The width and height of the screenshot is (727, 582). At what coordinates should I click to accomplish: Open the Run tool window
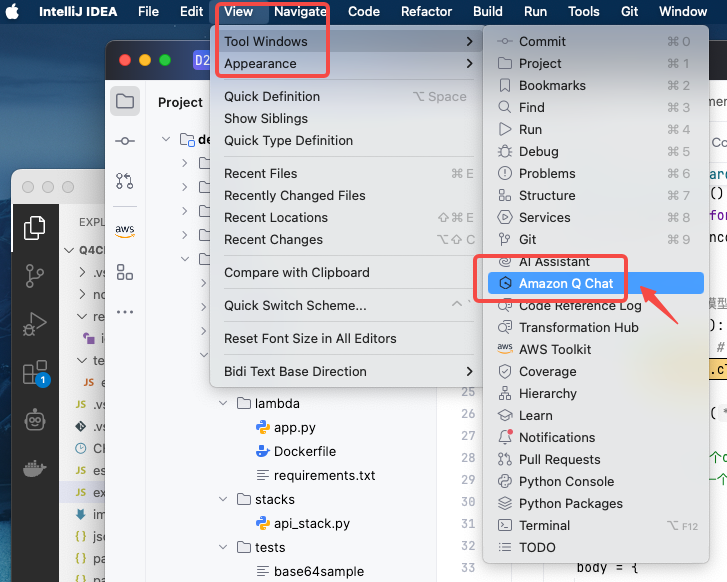click(596, 129)
